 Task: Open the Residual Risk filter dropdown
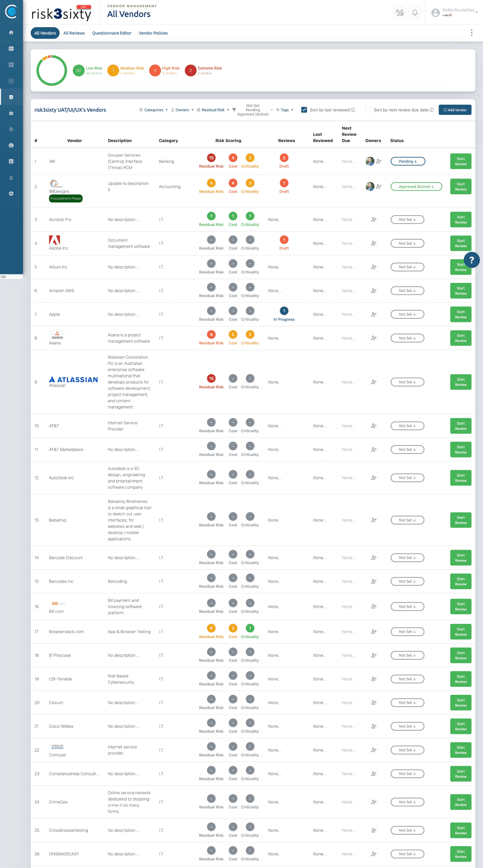click(213, 110)
